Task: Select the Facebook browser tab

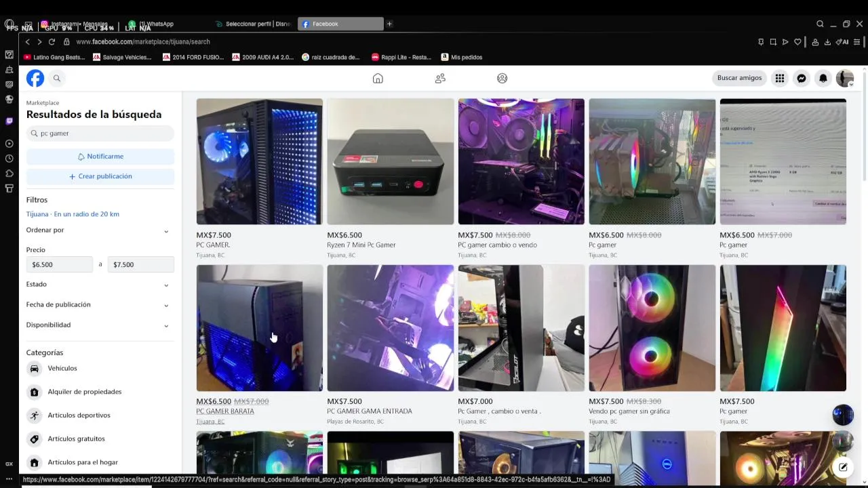Action: [x=340, y=24]
